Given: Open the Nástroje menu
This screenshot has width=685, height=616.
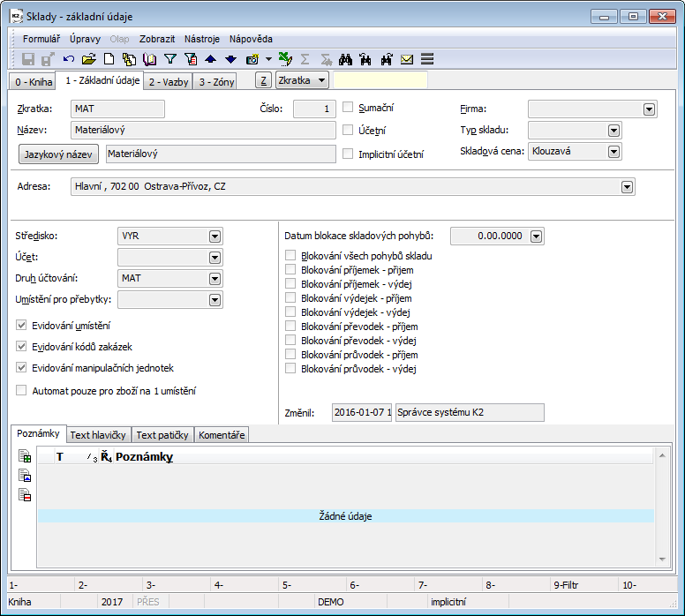Looking at the screenshot, I should pos(201,39).
